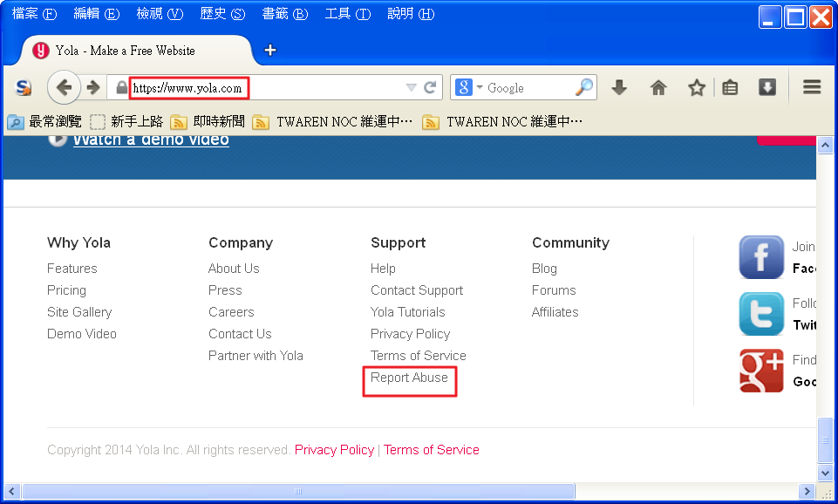
Task: Open the hamburger menu icon
Action: point(812,87)
